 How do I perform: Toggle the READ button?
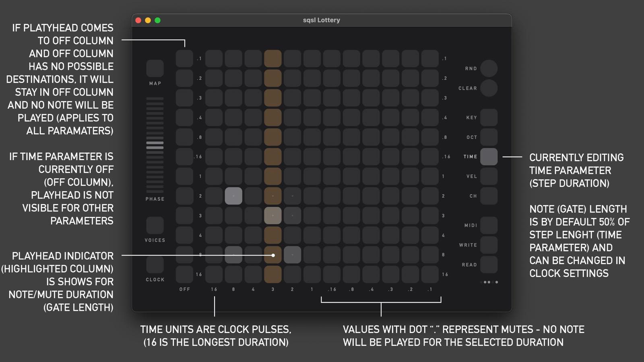pos(489,265)
